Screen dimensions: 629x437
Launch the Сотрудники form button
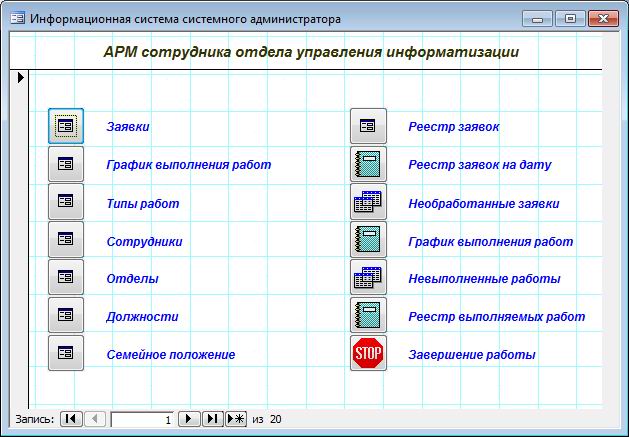(x=66, y=240)
